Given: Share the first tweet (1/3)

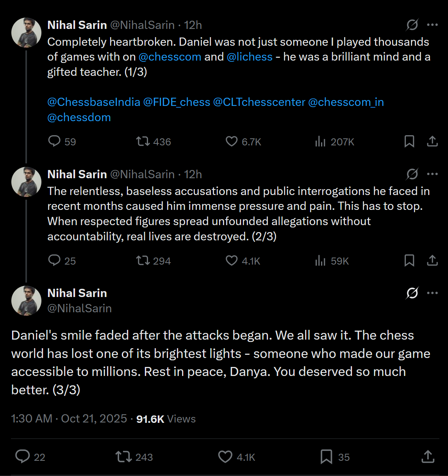Looking at the screenshot, I should (432, 141).
